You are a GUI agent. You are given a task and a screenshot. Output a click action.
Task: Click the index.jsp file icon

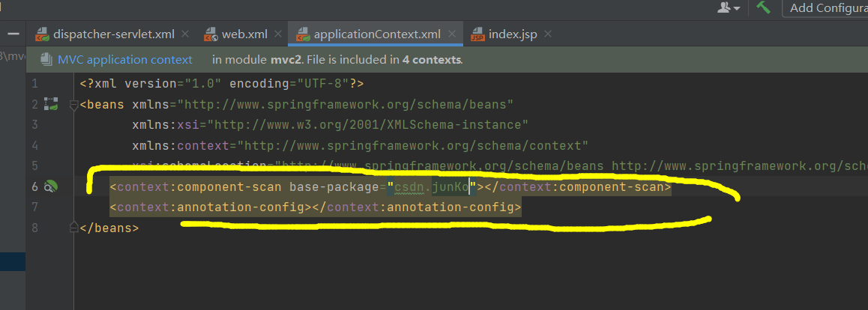[x=477, y=34]
